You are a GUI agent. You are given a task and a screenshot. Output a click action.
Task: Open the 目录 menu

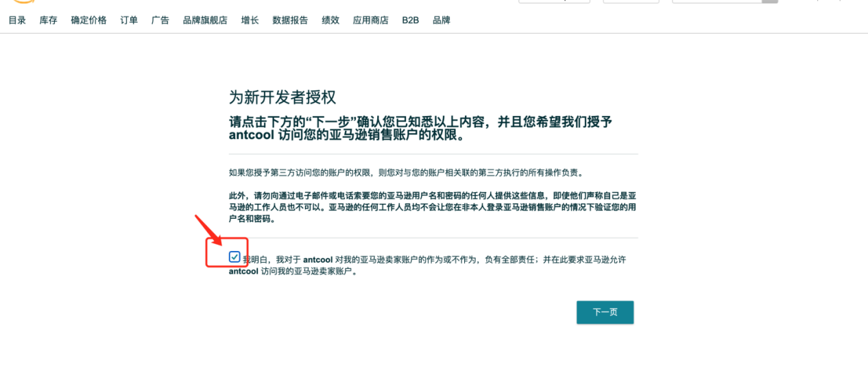point(17,21)
